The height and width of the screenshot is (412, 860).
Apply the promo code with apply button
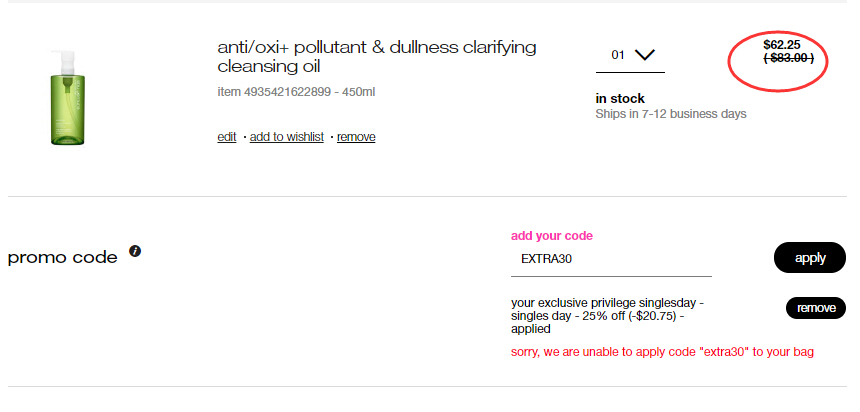pyautogui.click(x=810, y=257)
